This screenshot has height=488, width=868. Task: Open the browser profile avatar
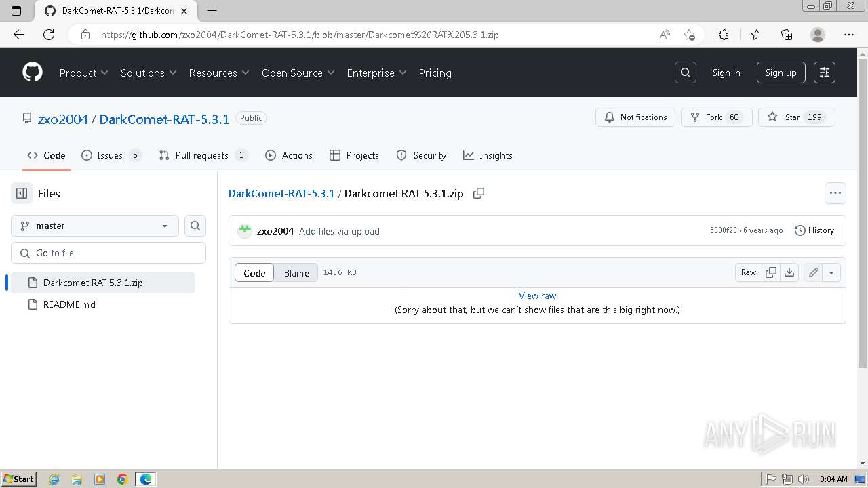click(x=818, y=35)
